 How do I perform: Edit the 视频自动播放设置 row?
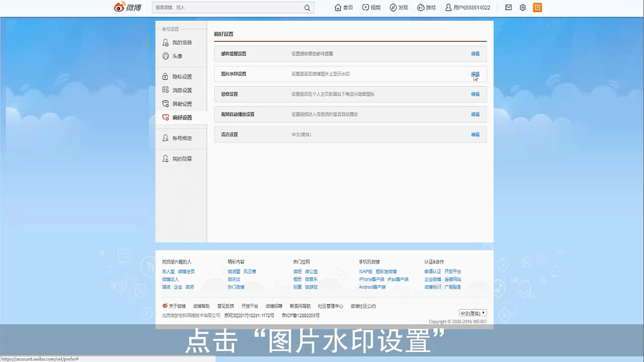475,115
